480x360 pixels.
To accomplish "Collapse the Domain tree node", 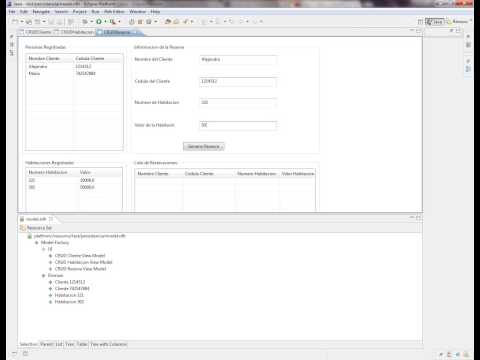I will pyautogui.click(x=43, y=276).
